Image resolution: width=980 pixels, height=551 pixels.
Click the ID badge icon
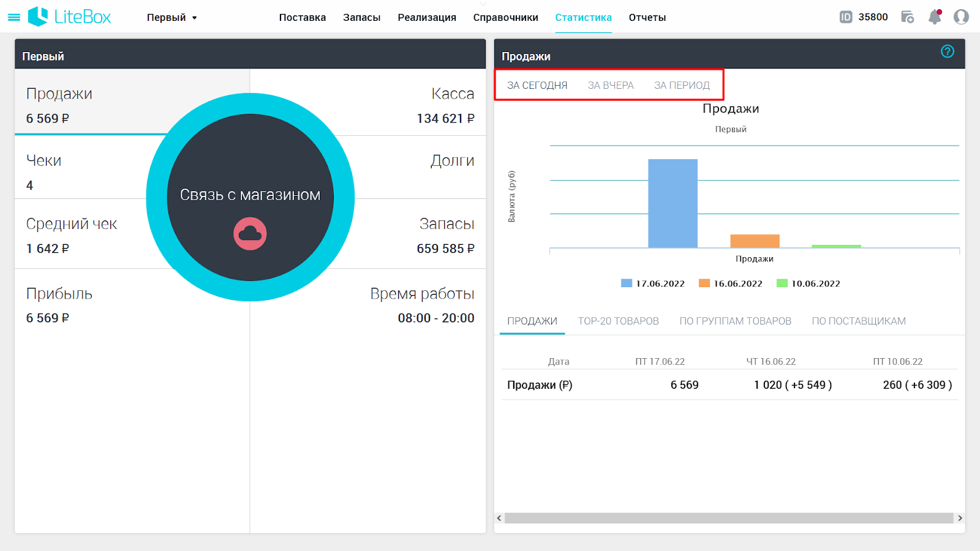point(845,17)
